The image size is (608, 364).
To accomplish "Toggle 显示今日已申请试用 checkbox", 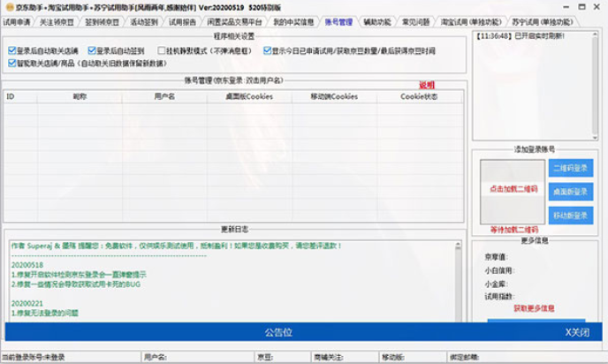I will click(x=267, y=50).
